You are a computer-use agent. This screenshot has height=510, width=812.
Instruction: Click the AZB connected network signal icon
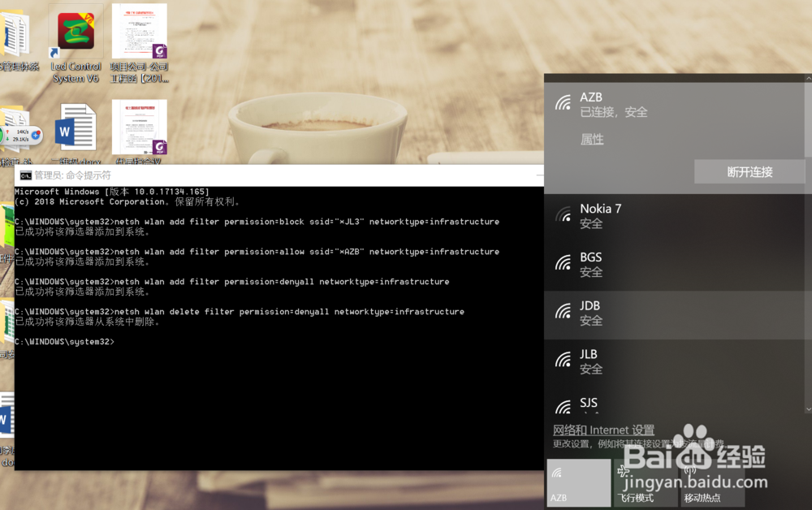click(563, 102)
